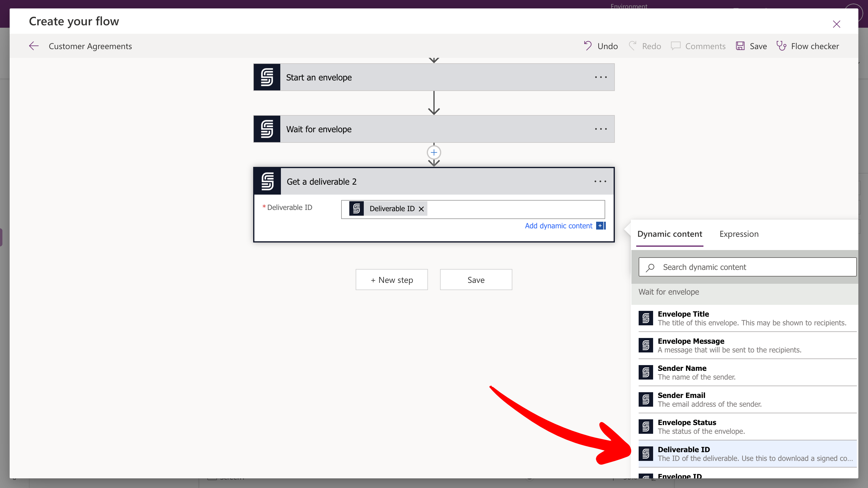Viewport: 868px width, 488px height.
Task: Click the New step button
Action: (x=392, y=280)
